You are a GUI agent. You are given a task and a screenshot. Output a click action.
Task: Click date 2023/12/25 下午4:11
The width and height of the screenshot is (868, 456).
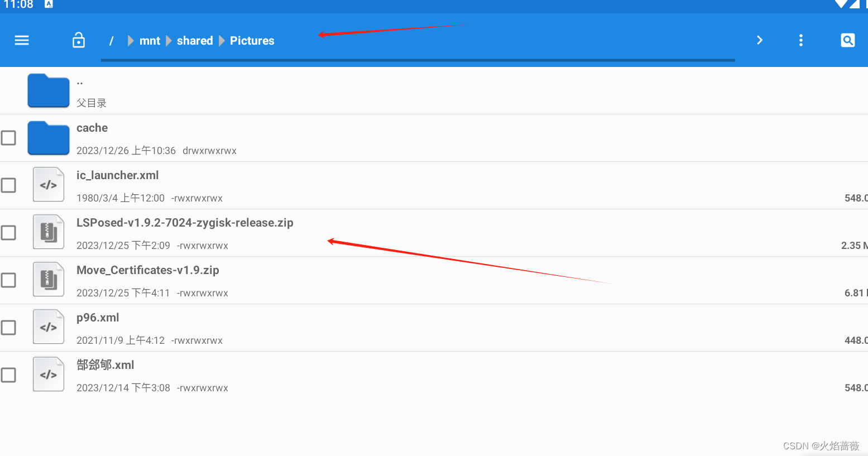pos(123,293)
